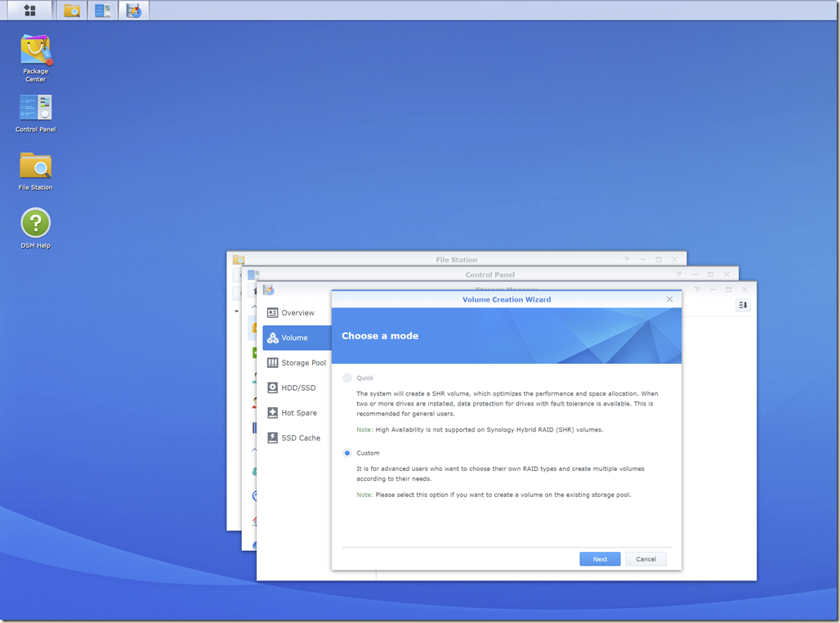The image size is (840, 623).
Task: Click Control Panel window title bar
Action: click(x=489, y=275)
